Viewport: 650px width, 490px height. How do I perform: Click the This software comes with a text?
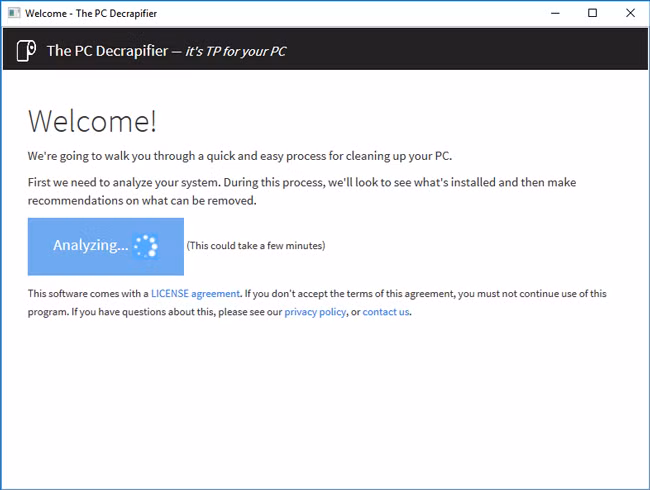pos(87,294)
